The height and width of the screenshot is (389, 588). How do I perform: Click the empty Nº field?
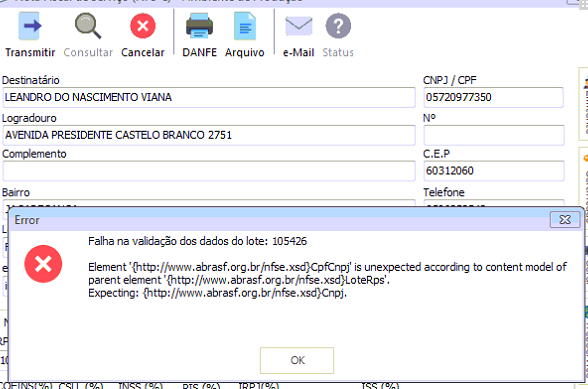(x=494, y=135)
